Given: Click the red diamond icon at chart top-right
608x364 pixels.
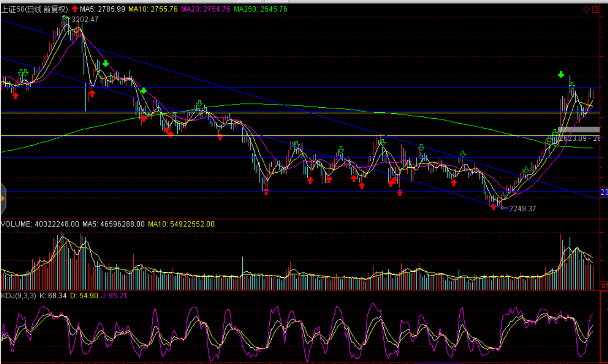Looking at the screenshot, I should coord(586,9).
